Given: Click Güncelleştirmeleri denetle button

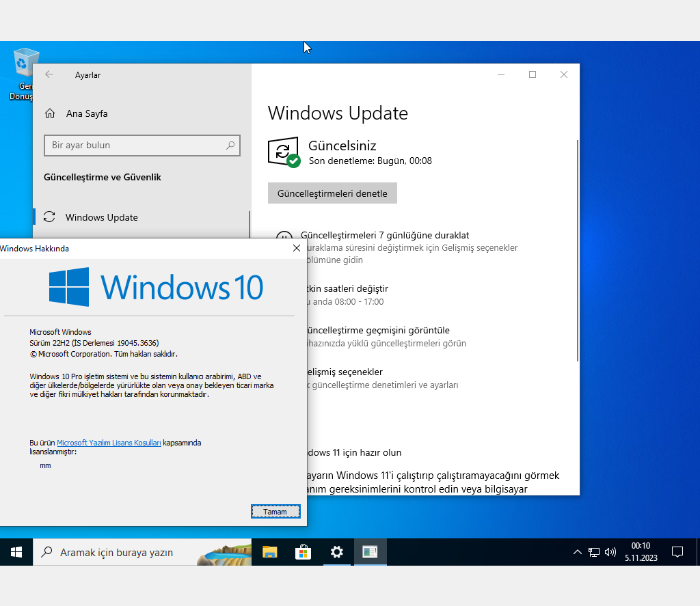Looking at the screenshot, I should 332,193.
